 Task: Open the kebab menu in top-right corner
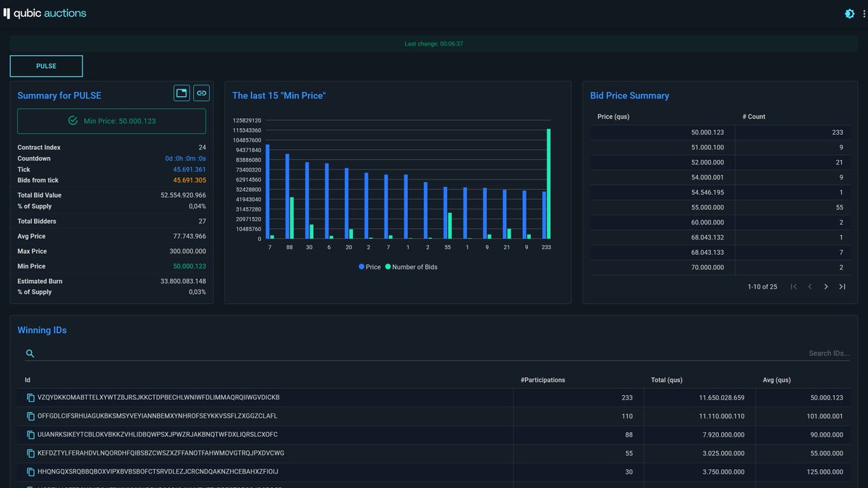[x=864, y=13]
